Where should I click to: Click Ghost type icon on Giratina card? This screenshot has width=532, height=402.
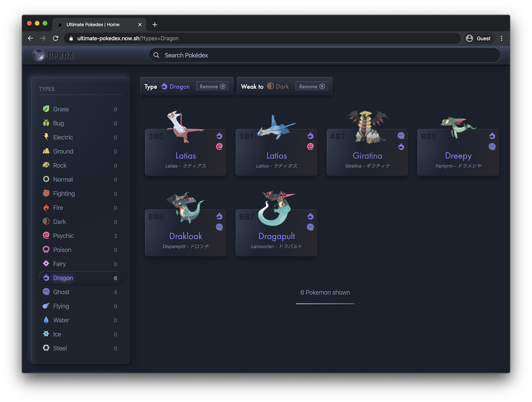tap(401, 136)
